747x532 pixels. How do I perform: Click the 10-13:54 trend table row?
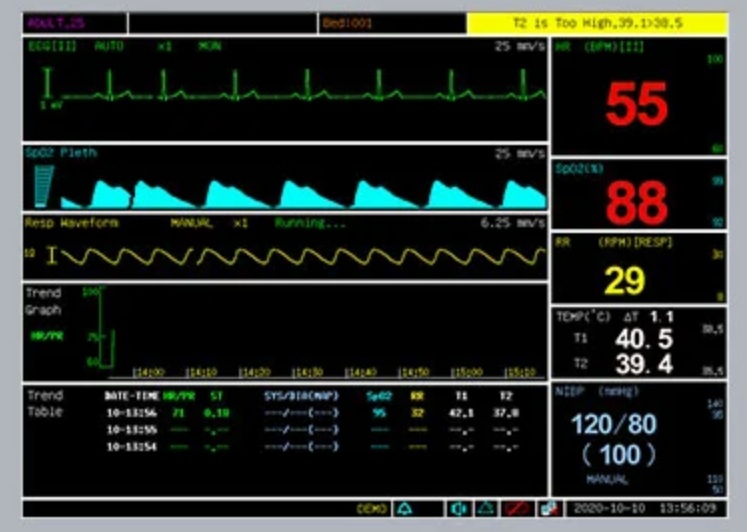tap(312, 447)
